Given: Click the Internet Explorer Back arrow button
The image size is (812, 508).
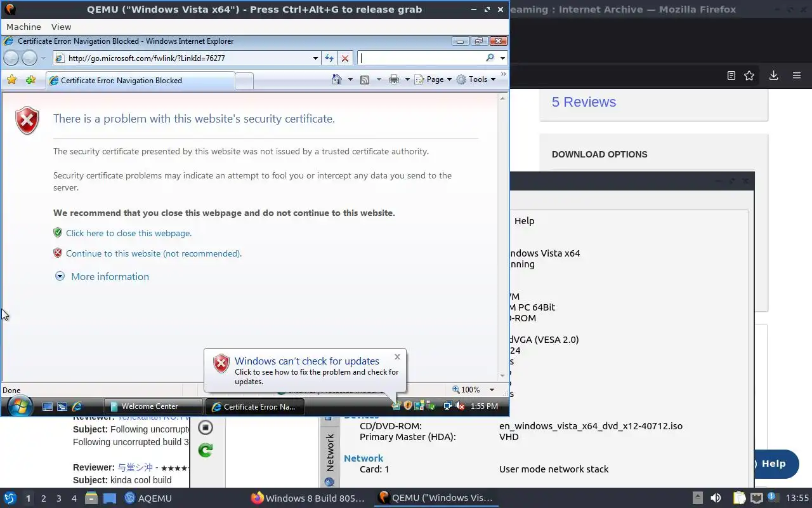Looking at the screenshot, I should point(11,58).
